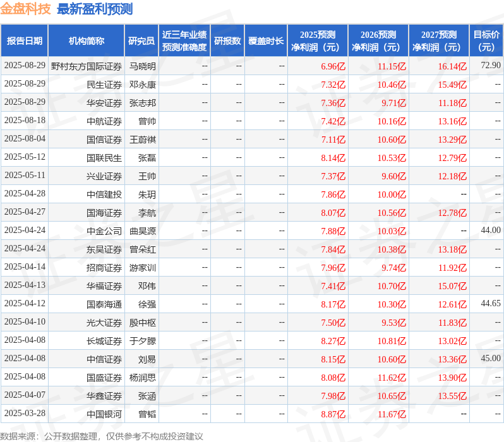Select the 2027预测净利润 column header
This screenshot has height=442, width=504.
tap(439, 41)
